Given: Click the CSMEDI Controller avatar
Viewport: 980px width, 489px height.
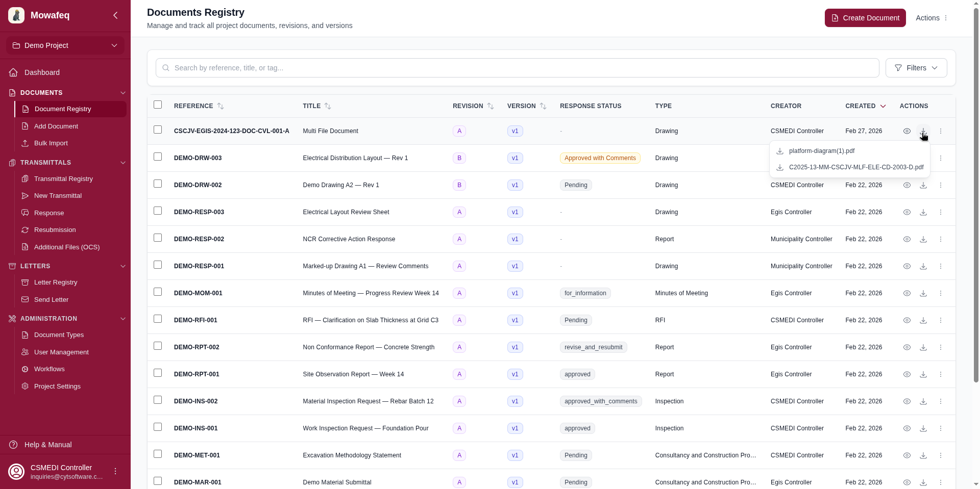Looking at the screenshot, I should (x=16, y=471).
